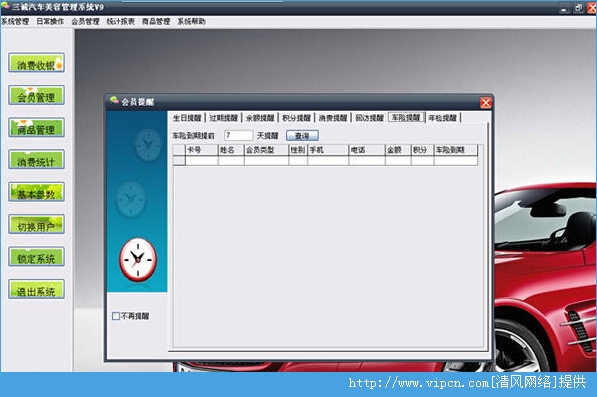
Task: Click the 会员提醒 dialog title icon
Action: (x=114, y=101)
